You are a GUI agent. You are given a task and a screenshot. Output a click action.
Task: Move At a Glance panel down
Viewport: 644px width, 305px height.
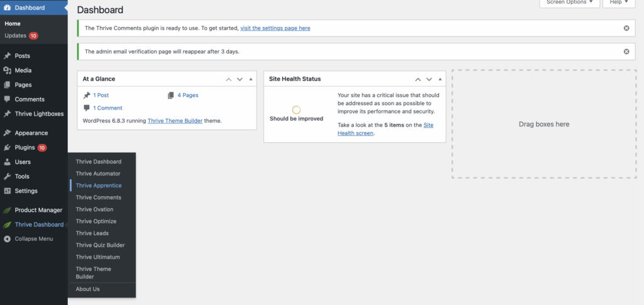pyautogui.click(x=240, y=79)
